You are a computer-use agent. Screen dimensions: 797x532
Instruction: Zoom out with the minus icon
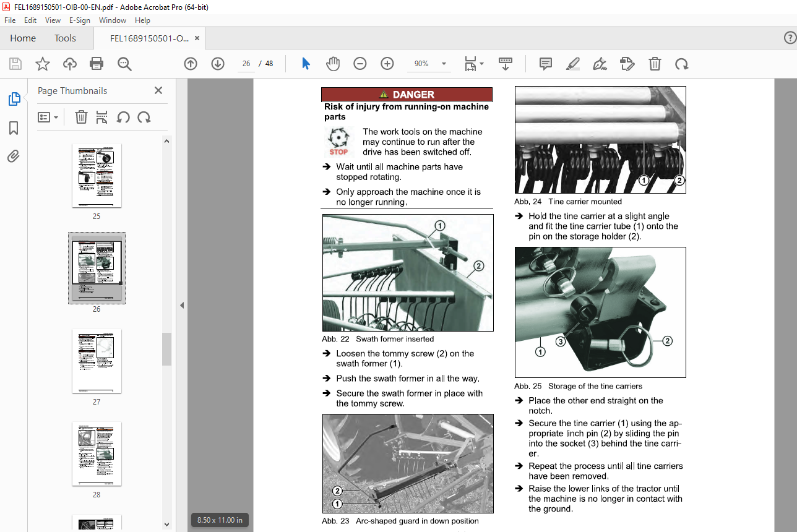point(360,64)
